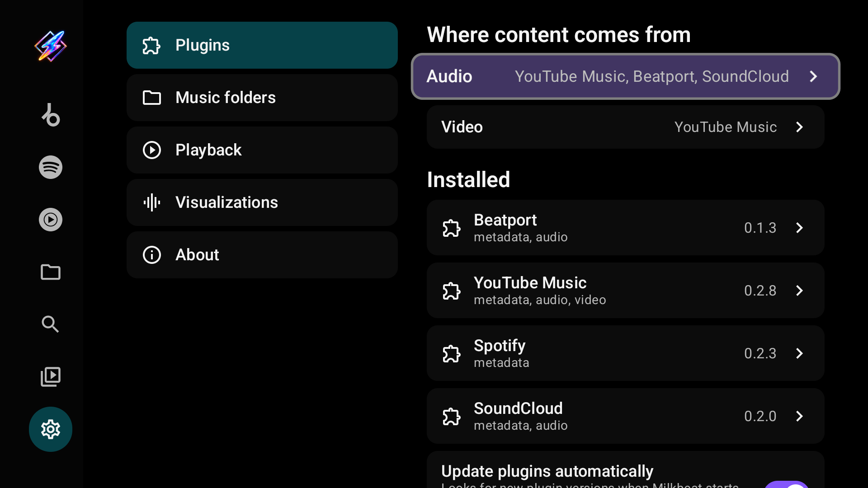Switch to the Music folders settings
This screenshot has height=488, width=868.
[262, 98]
